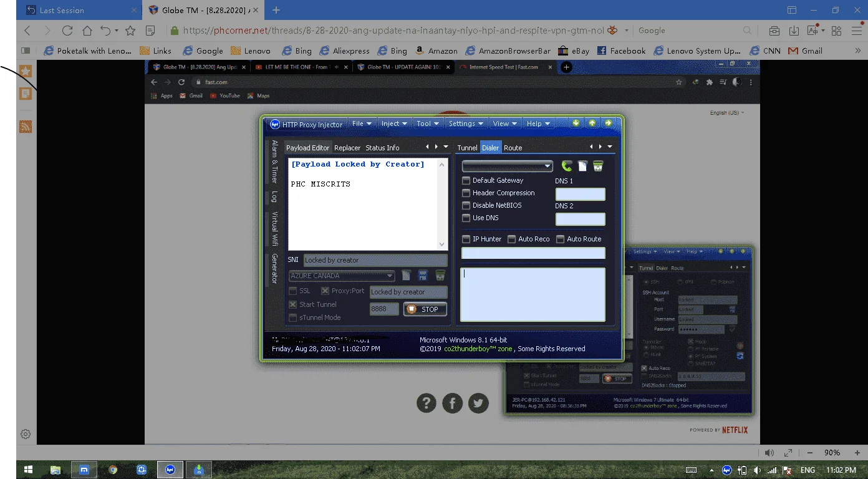Viewport: 868px width, 479px height.
Task: Click the save disk icon beside AZURE CANADA
Action: tap(423, 276)
